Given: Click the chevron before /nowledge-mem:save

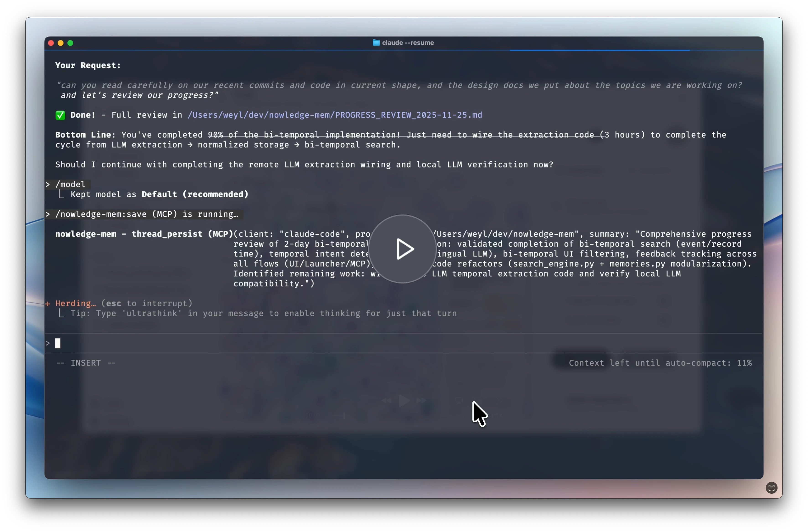Looking at the screenshot, I should (x=48, y=214).
